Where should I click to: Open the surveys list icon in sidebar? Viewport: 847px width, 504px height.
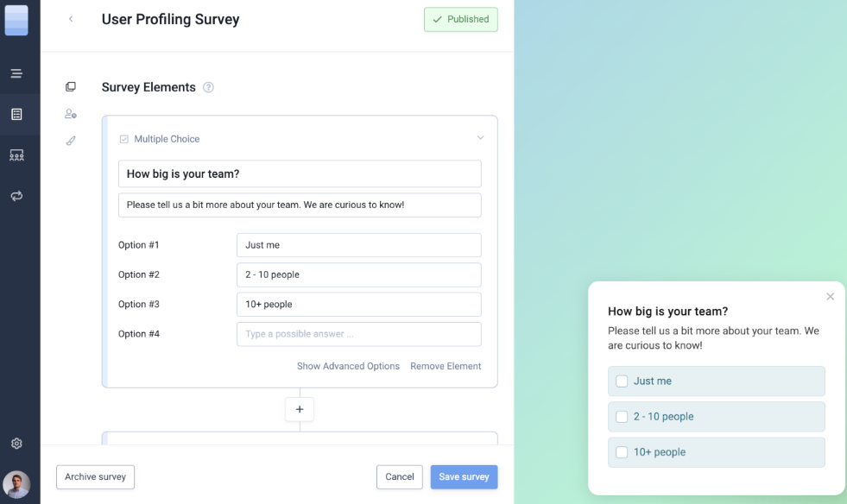tap(16, 114)
